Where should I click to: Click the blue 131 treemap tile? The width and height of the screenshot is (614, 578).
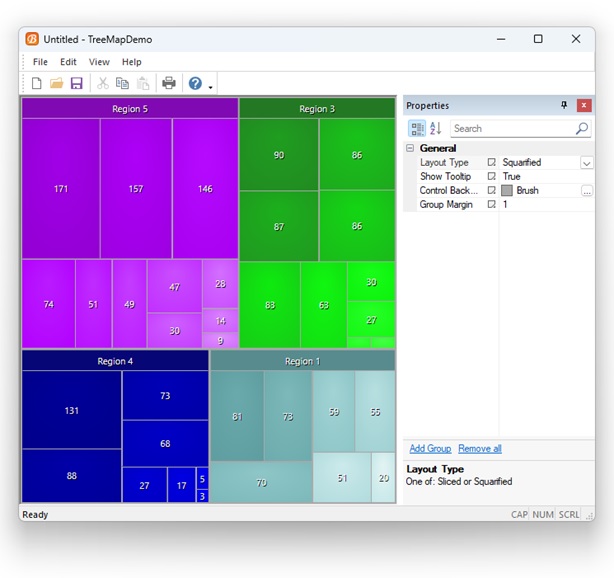pyautogui.click(x=72, y=410)
